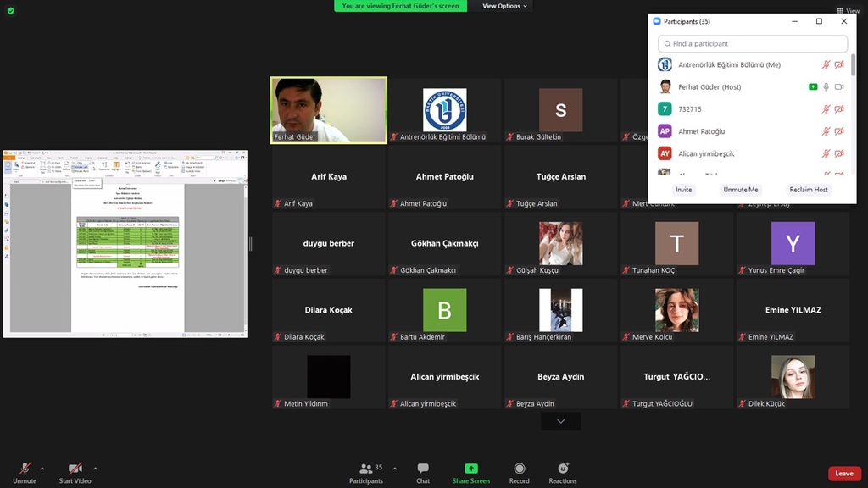Click the green encryption shield icon
Viewport: 868px width, 488px height.
coord(11,11)
